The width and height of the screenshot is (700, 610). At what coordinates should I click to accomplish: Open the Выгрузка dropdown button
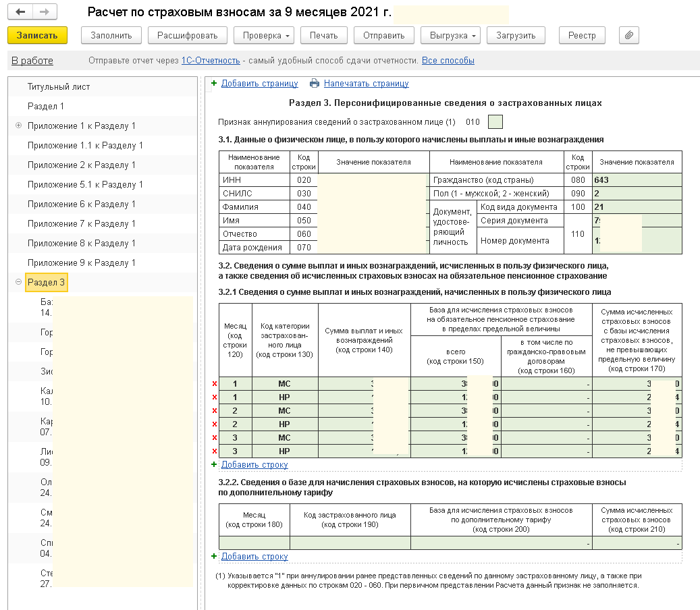pos(450,35)
